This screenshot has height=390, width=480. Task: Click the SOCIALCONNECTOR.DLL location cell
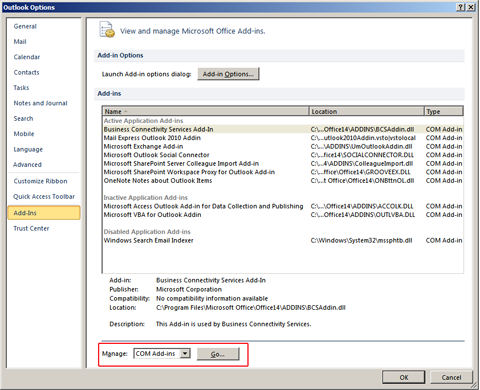362,155
